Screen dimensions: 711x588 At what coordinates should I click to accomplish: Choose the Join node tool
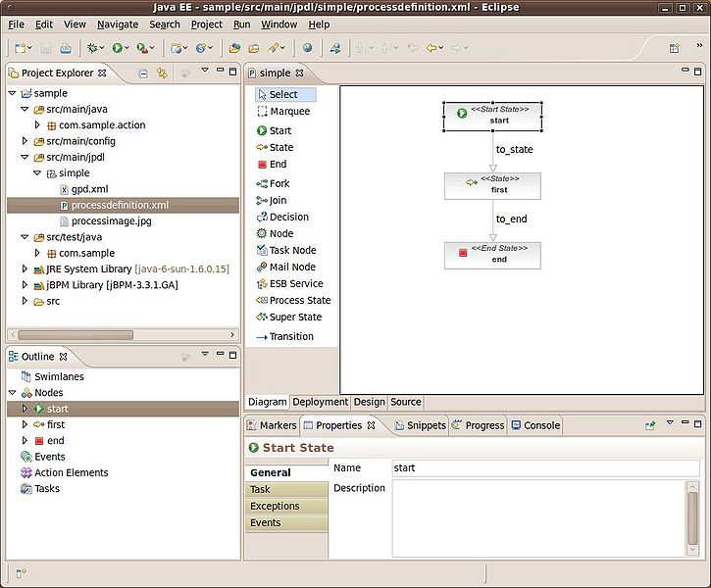coord(272,201)
